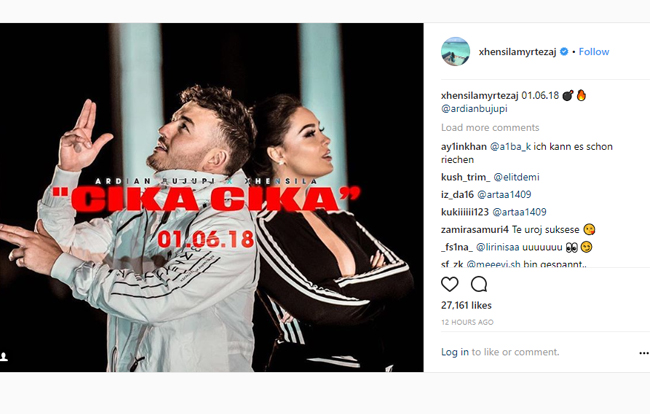Open the @ardianbujupi mention in caption
Image resolution: width=650 pixels, height=414 pixels.
(474, 109)
